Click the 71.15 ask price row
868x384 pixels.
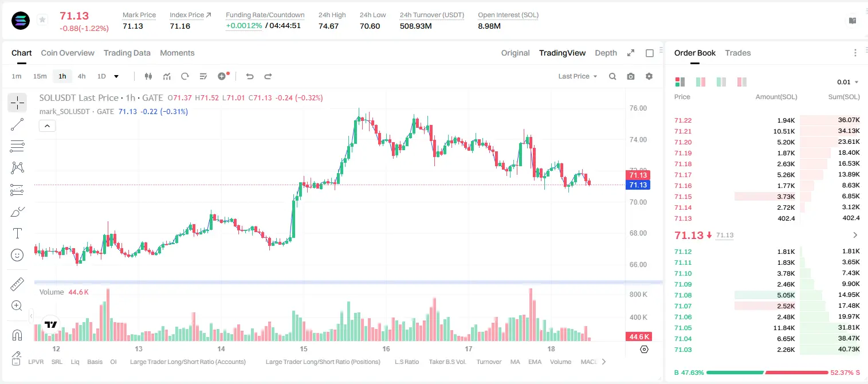tap(767, 197)
